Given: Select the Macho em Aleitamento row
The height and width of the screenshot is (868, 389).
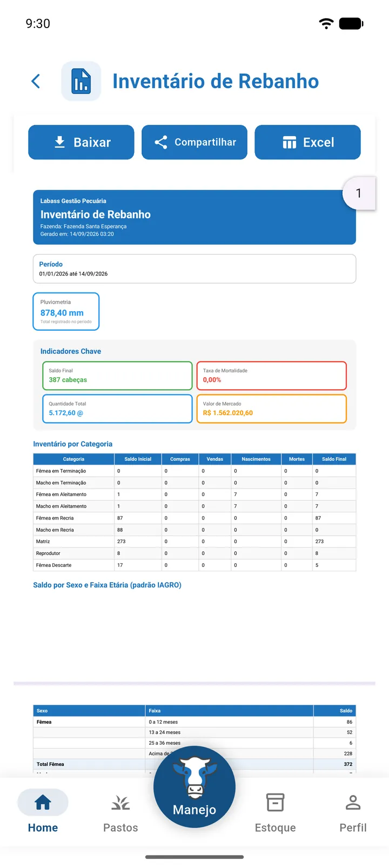Looking at the screenshot, I should 194,506.
